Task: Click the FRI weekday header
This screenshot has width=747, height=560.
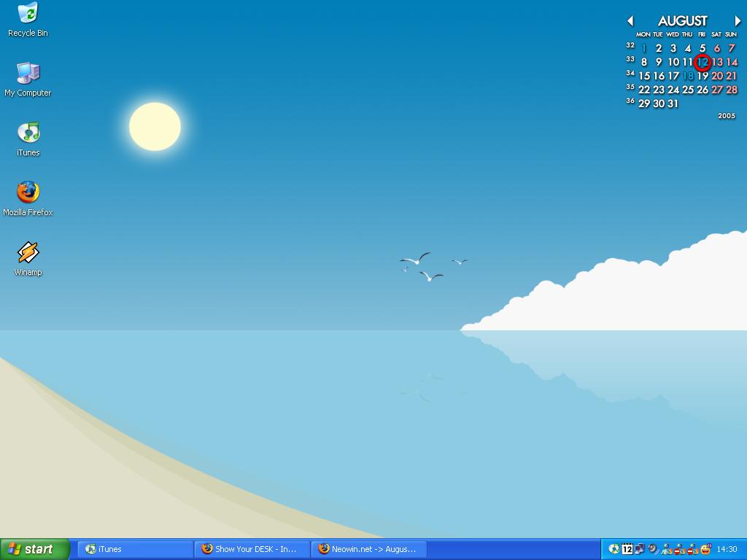Action: point(702,34)
